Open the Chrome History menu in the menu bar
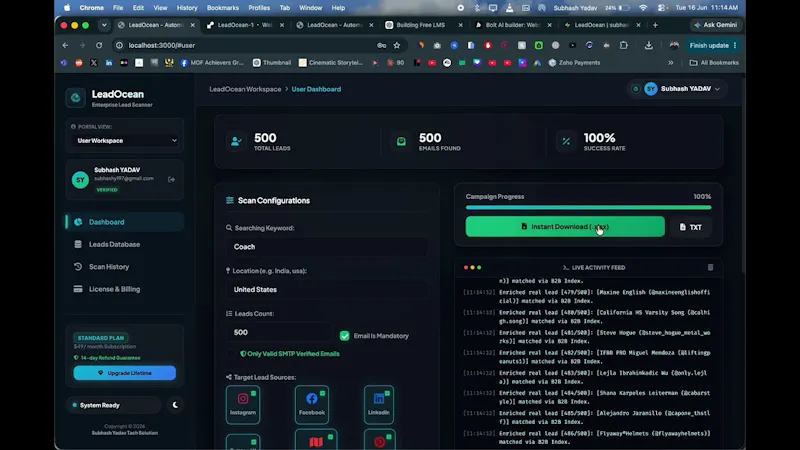The width and height of the screenshot is (800, 450). point(187,8)
